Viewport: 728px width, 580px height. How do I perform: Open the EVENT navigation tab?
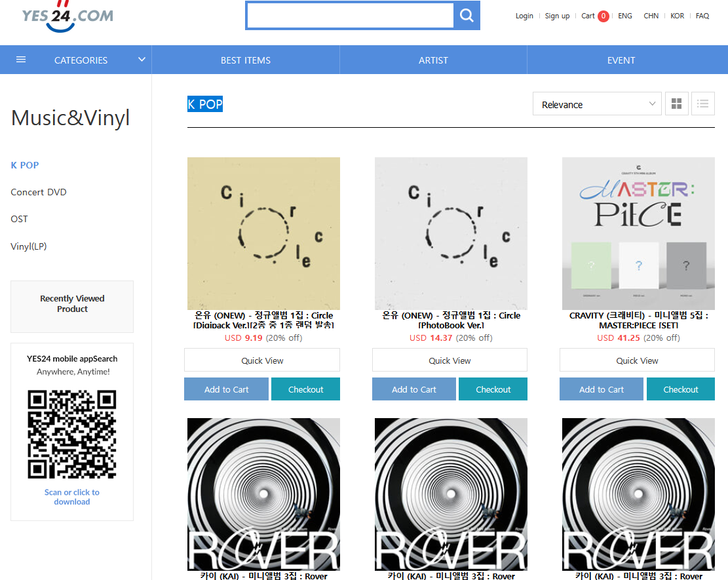[x=621, y=60]
